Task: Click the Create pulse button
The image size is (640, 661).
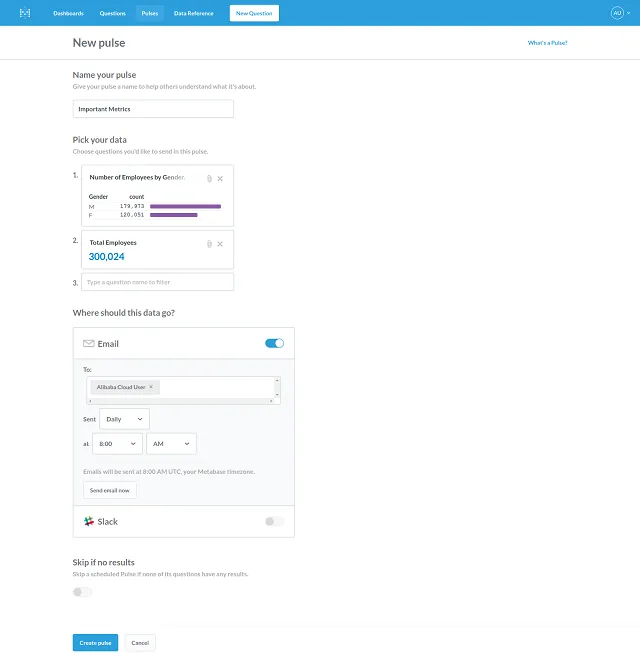Action: click(95, 643)
